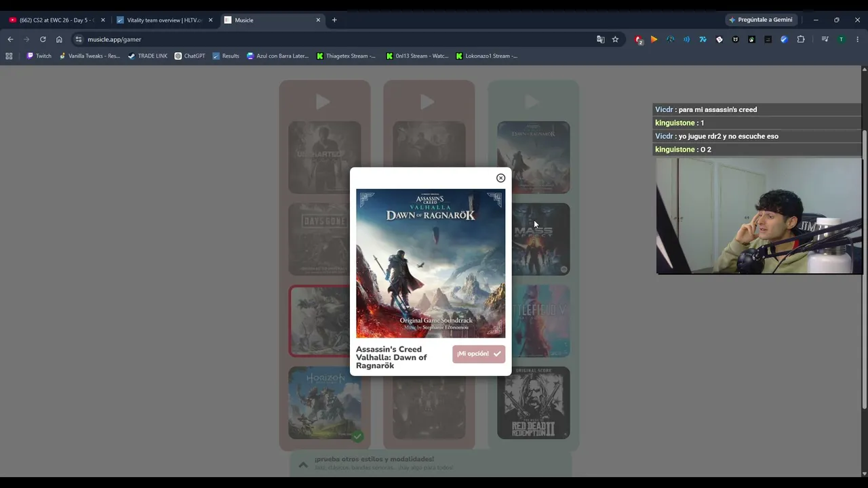The width and height of the screenshot is (868, 488).
Task: Select the top album cover in the second column
Action: tap(429, 144)
